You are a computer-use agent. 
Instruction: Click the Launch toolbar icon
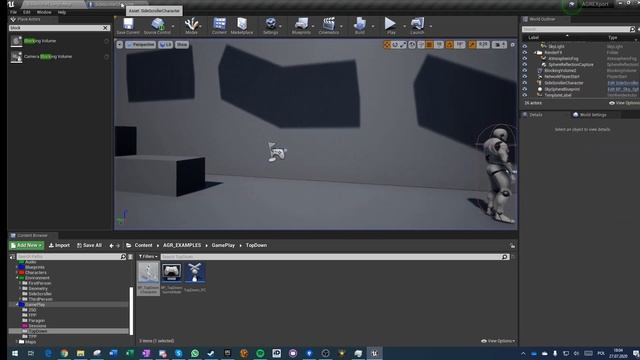click(417, 26)
